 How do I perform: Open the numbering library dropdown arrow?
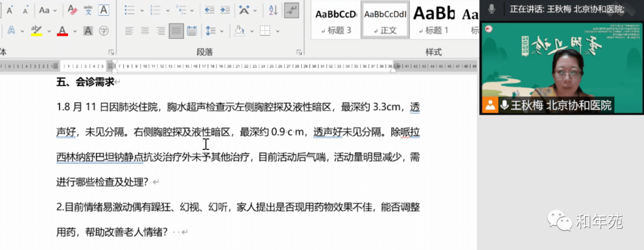point(168,11)
